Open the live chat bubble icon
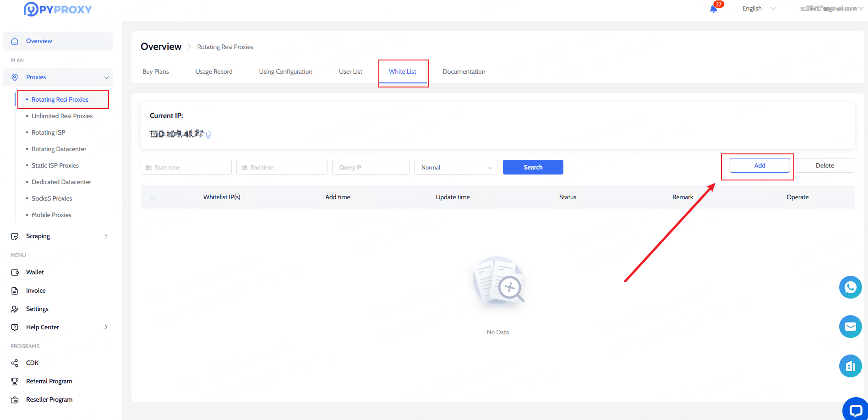Viewport: 868px width, 420px height. 855,410
